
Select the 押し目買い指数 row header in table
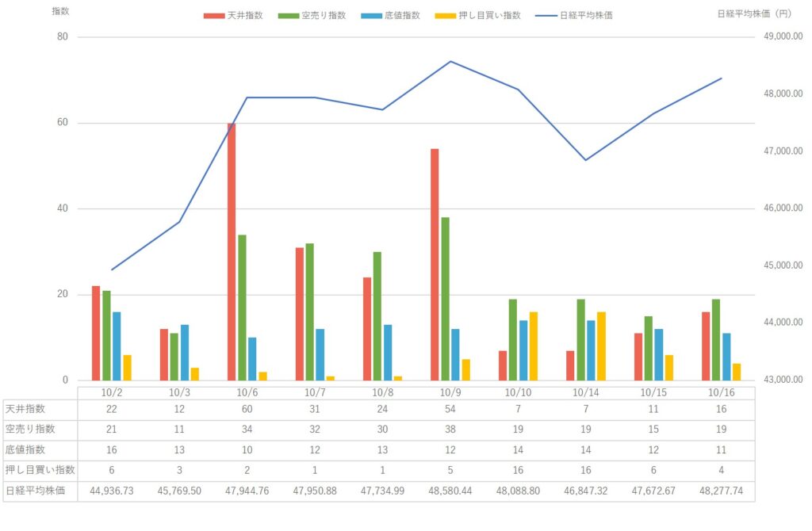[x=40, y=470]
